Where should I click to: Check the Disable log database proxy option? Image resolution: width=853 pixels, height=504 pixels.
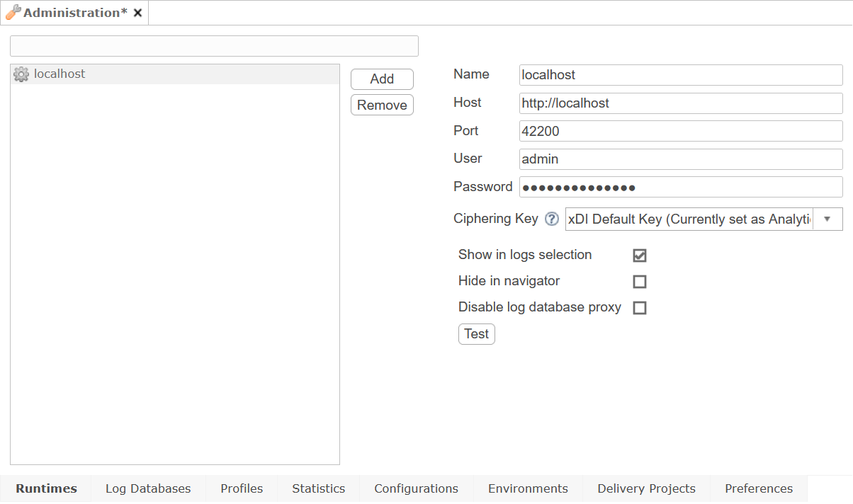[x=640, y=307]
